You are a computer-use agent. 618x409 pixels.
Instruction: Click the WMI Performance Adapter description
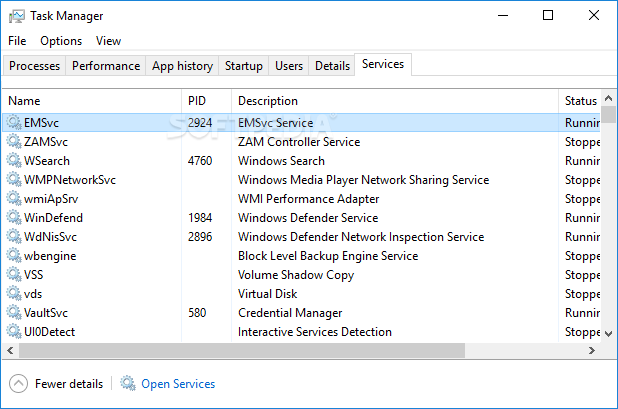coord(309,199)
